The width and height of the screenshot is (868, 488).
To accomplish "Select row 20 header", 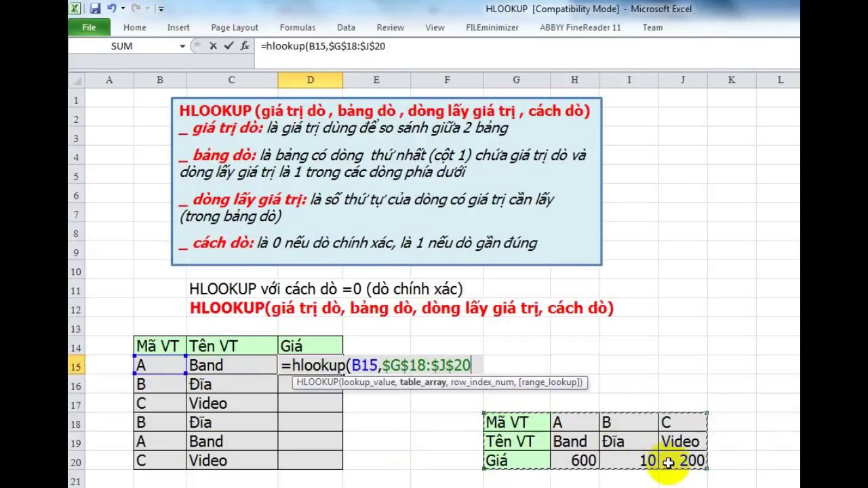I will 77,462.
